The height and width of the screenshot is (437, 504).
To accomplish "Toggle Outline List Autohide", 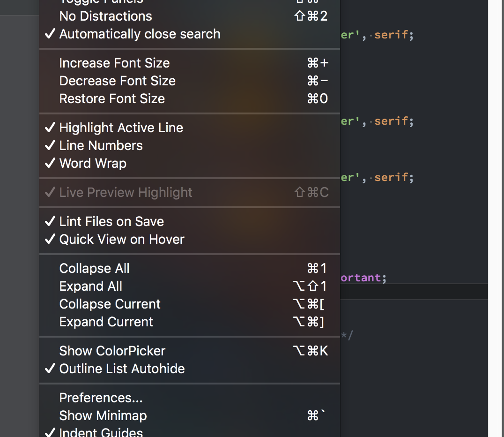I will click(x=122, y=369).
